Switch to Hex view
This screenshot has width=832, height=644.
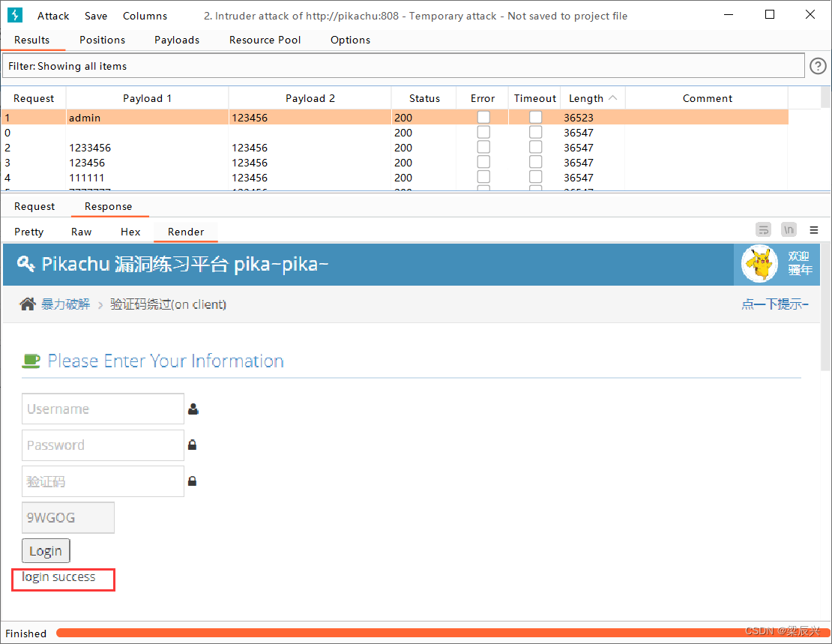tap(130, 232)
